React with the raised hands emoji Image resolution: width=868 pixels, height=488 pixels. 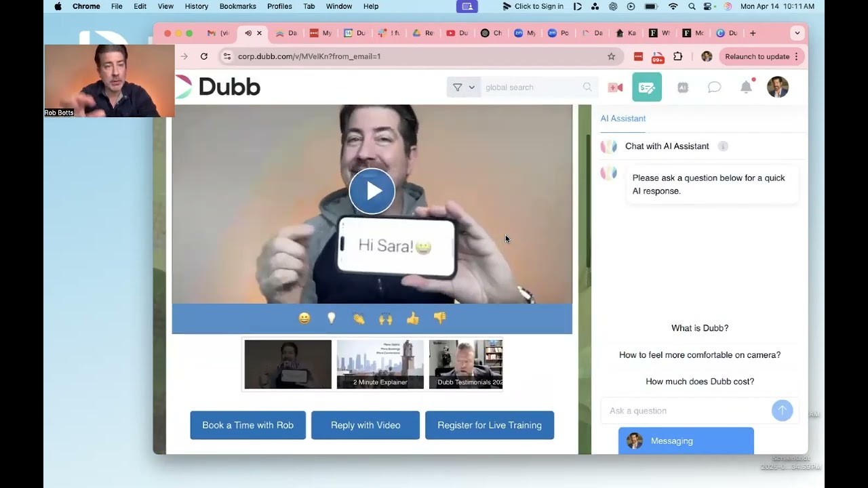tap(386, 318)
